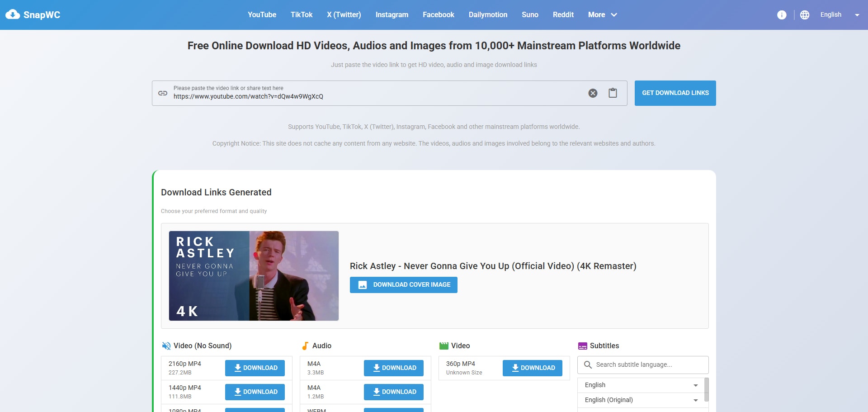Open Dailymotion in the navigation
The height and width of the screenshot is (412, 868).
488,15
